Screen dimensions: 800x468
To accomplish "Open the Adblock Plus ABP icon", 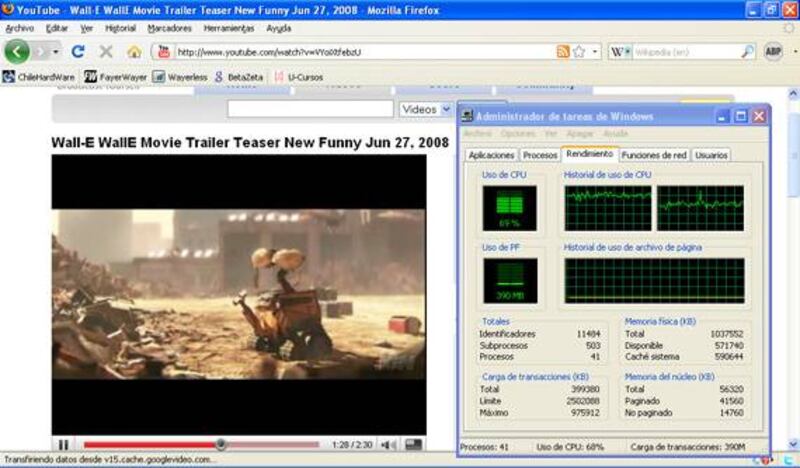I will tap(773, 51).
